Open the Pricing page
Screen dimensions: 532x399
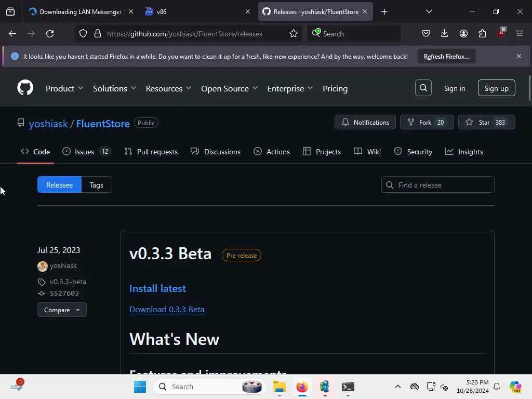coord(335,88)
